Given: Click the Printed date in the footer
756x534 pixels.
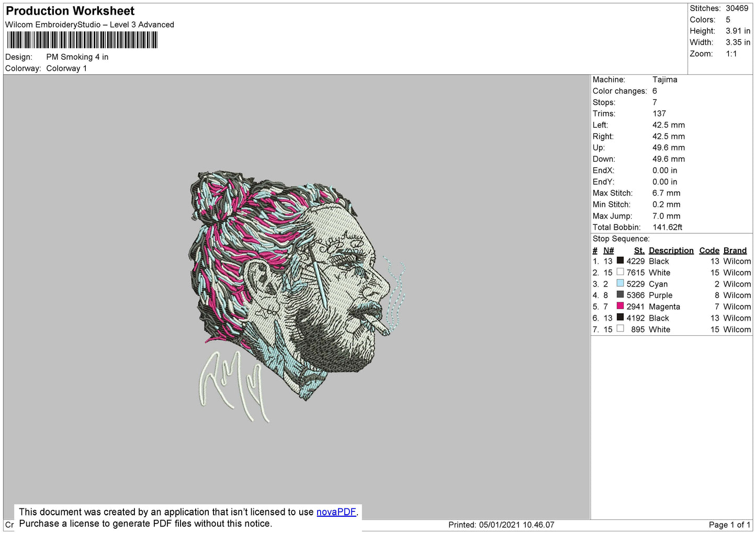Looking at the screenshot, I should point(501,525).
